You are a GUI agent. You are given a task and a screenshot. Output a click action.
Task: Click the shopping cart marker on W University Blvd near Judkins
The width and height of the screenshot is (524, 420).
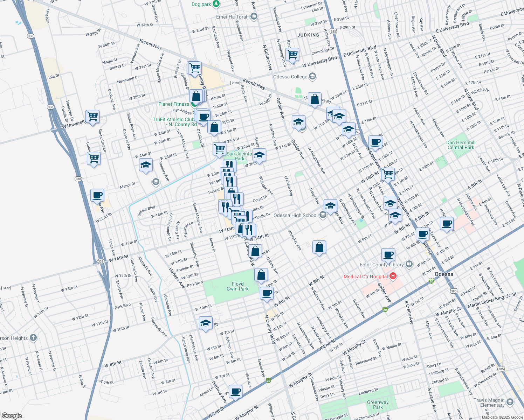[292, 55]
